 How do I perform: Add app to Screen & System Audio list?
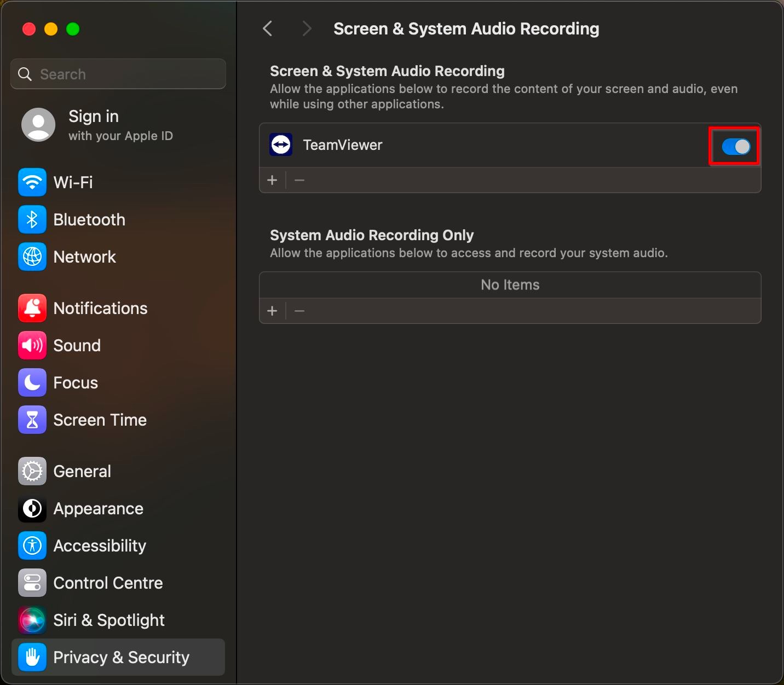coord(272,180)
